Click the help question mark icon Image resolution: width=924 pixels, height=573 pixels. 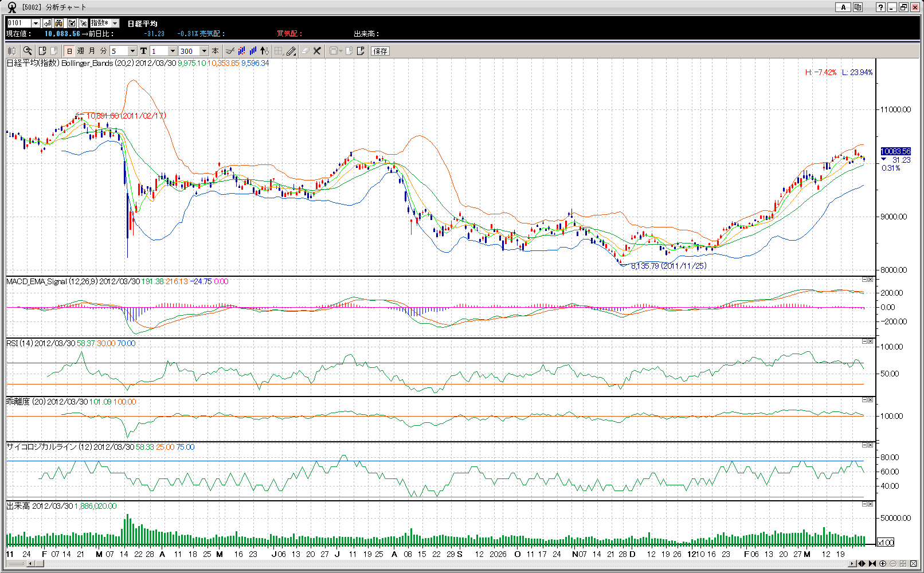point(880,7)
